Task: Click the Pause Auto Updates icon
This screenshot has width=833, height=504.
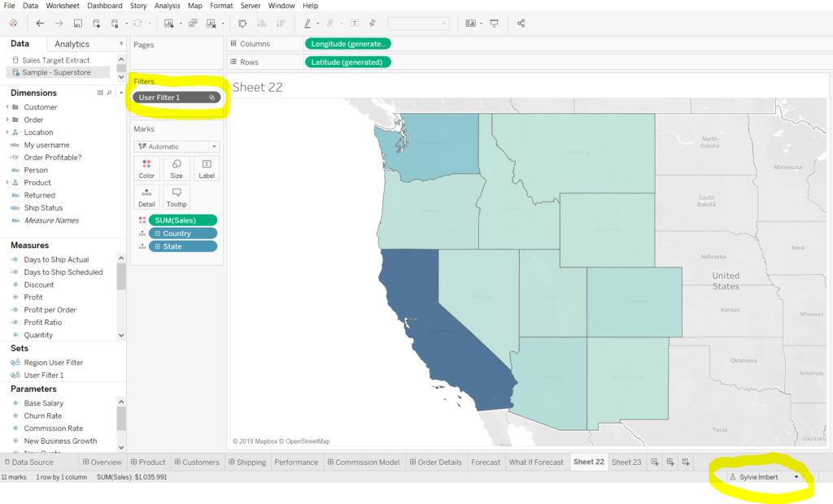Action: click(115, 24)
